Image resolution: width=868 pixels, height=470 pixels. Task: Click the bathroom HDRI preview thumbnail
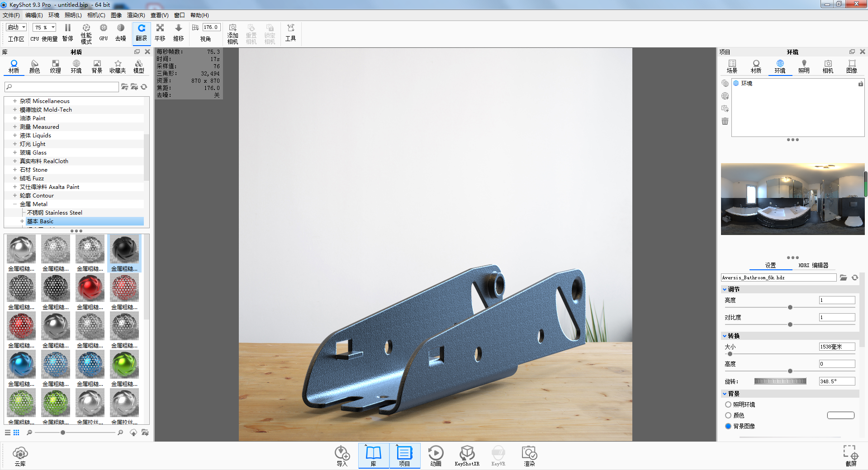(x=792, y=199)
